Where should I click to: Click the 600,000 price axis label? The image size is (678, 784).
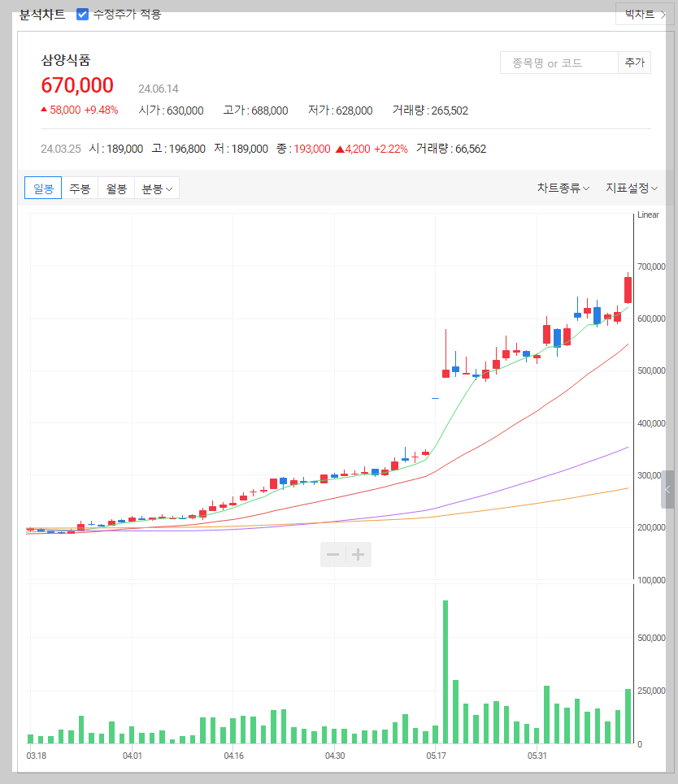(651, 318)
